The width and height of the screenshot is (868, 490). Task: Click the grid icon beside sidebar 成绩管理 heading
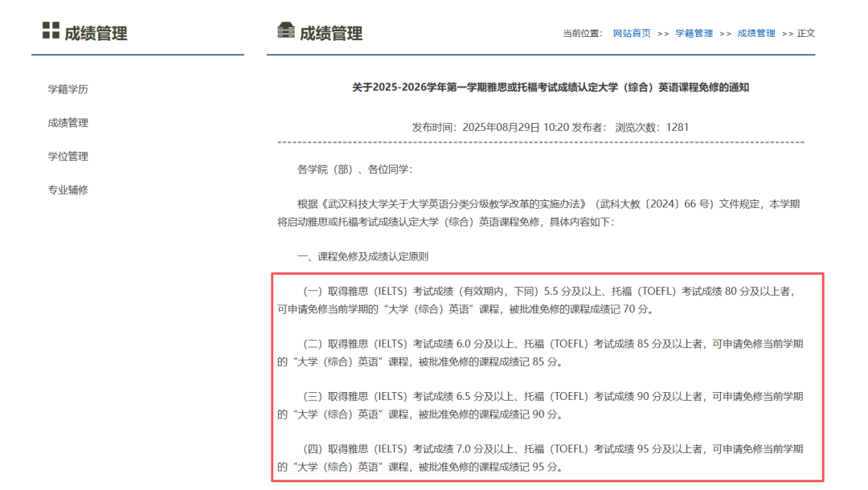pyautogui.click(x=51, y=31)
